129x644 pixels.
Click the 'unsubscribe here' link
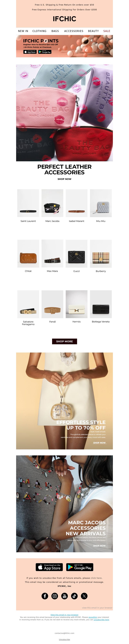tap(101, 619)
